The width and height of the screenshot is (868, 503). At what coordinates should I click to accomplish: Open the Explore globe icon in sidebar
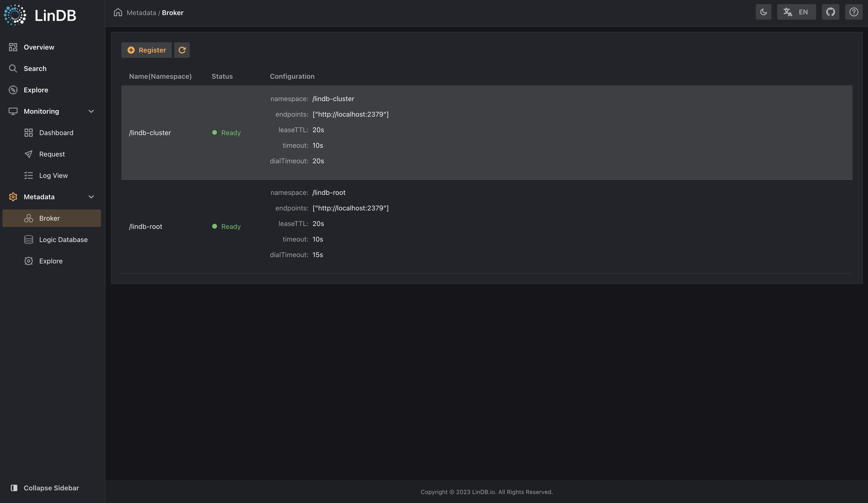coord(13,90)
